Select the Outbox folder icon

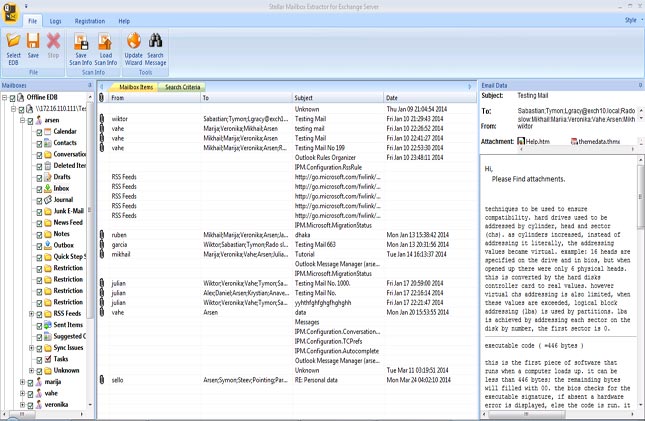(48, 245)
